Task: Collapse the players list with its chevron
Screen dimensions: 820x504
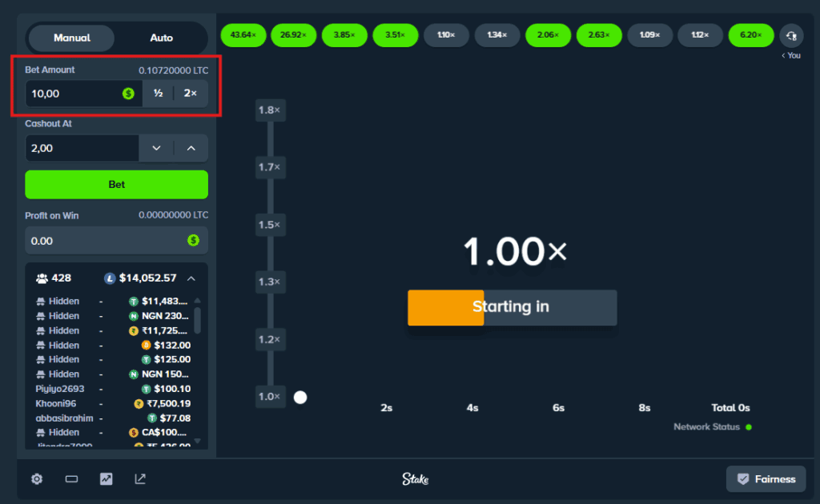Action: 190,278
